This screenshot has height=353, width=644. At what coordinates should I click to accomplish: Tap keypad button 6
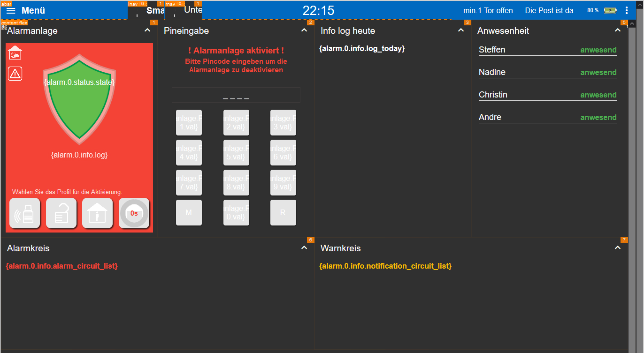(283, 153)
